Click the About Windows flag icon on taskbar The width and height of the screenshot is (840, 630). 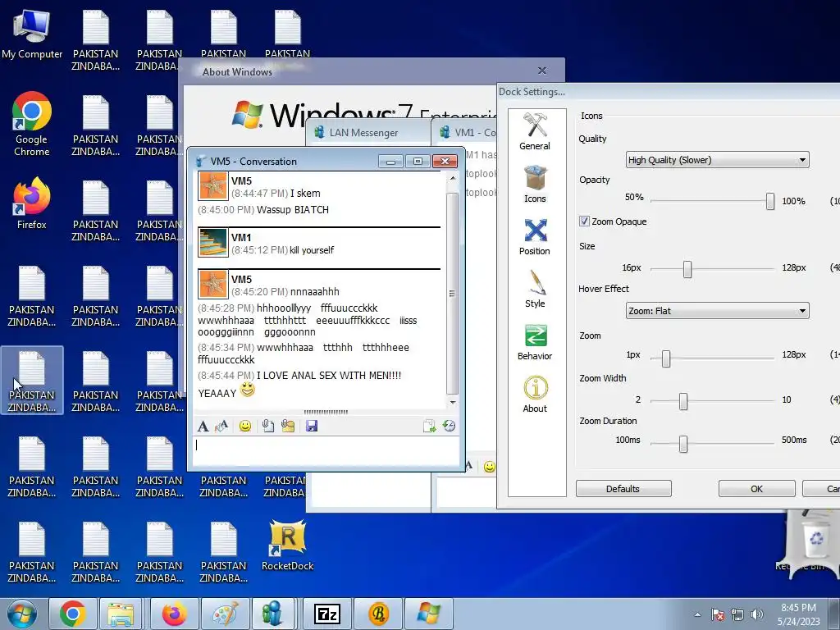(x=428, y=614)
